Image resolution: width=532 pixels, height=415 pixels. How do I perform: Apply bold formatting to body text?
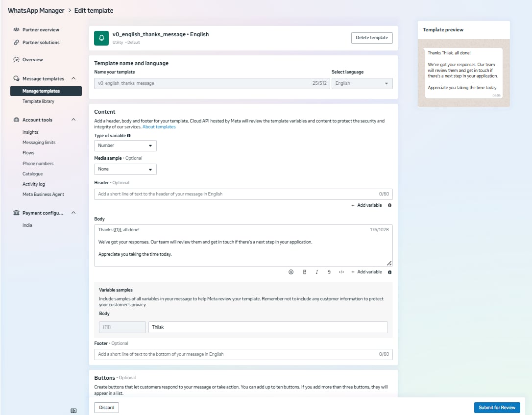click(304, 272)
